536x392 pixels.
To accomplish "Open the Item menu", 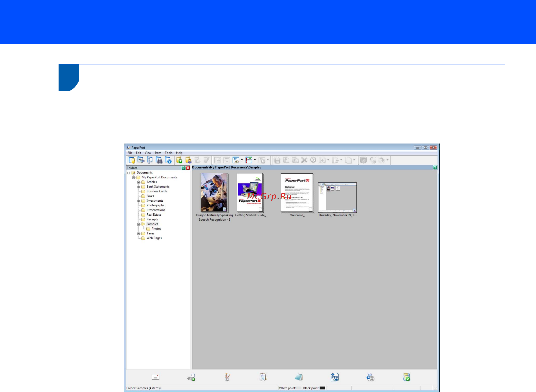I will pos(158,153).
